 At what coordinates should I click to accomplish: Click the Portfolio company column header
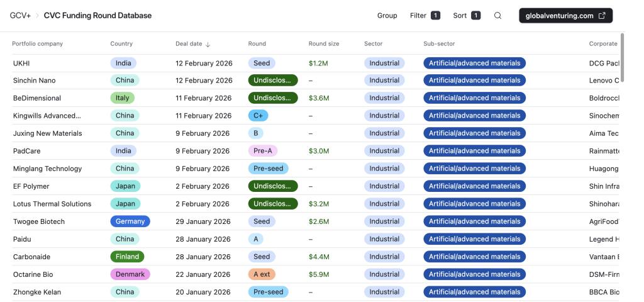[38, 44]
